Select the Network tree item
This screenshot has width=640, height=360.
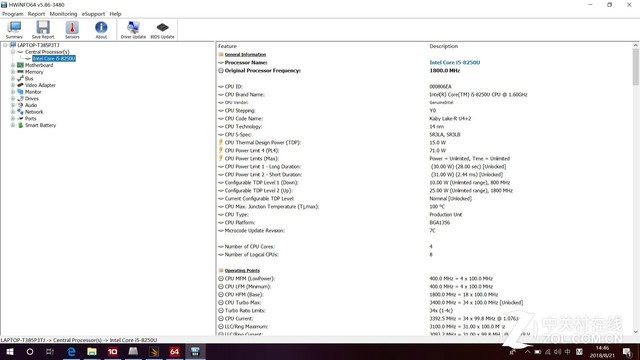[34, 112]
